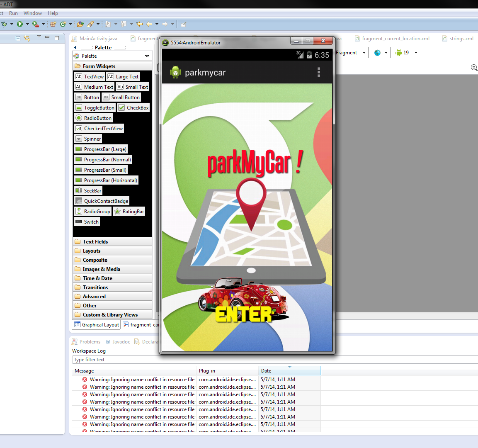Toggle Link with Editor in left panel
Viewport: 478px width, 448px height.
pyautogui.click(x=27, y=38)
